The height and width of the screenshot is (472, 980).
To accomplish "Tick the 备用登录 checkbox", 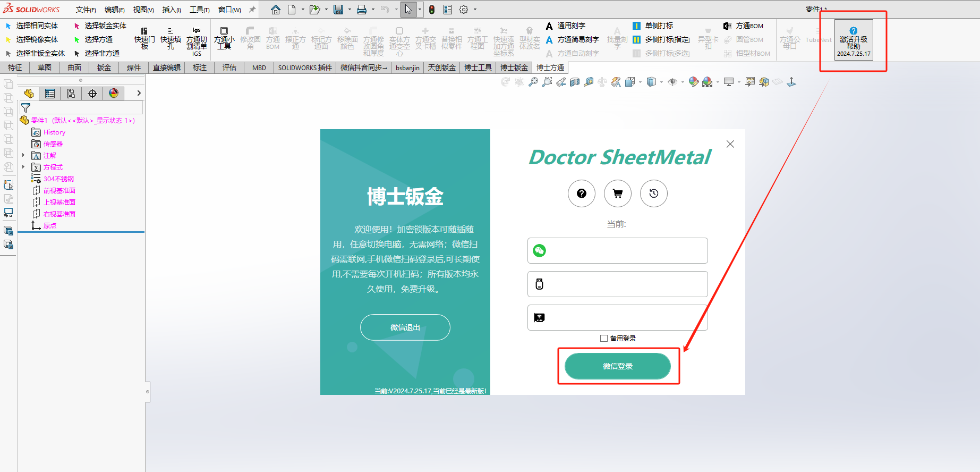I will click(x=604, y=338).
